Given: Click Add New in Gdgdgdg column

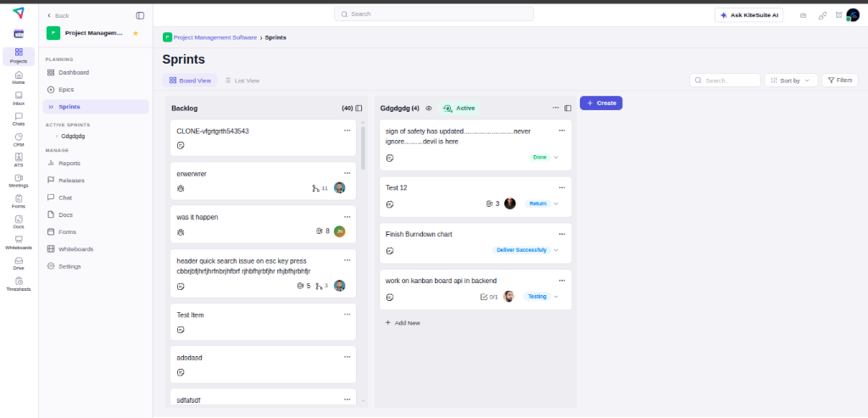Looking at the screenshot, I should click(403, 323).
